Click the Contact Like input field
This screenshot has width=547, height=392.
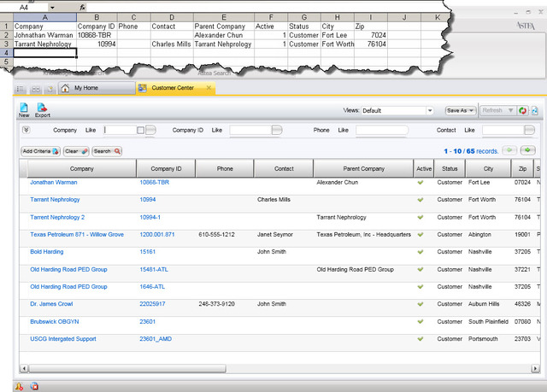point(503,131)
